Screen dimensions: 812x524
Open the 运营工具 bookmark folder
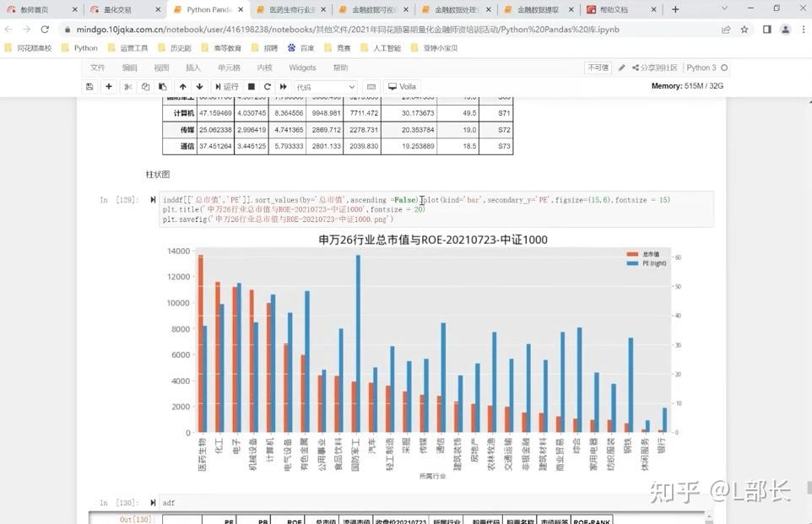(x=128, y=48)
